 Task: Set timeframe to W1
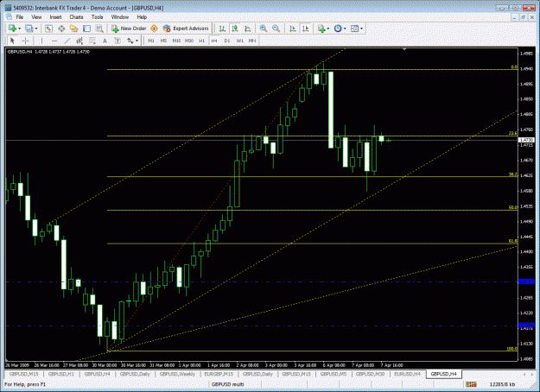(239, 41)
